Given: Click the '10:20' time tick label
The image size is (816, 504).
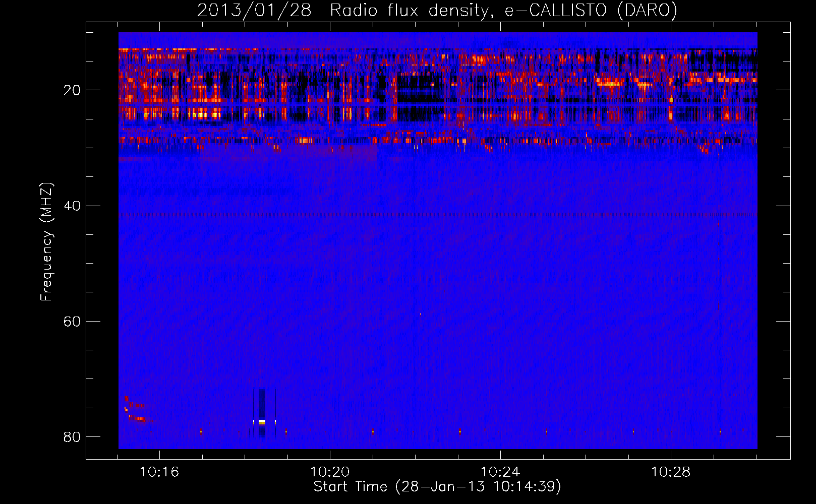Looking at the screenshot, I should pos(330,472).
